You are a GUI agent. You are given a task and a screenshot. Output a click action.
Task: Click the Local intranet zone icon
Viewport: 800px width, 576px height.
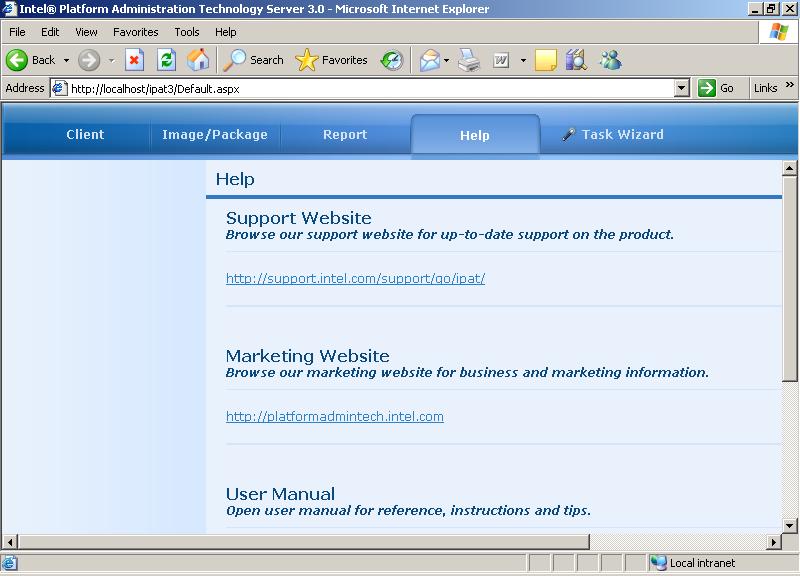click(x=658, y=563)
